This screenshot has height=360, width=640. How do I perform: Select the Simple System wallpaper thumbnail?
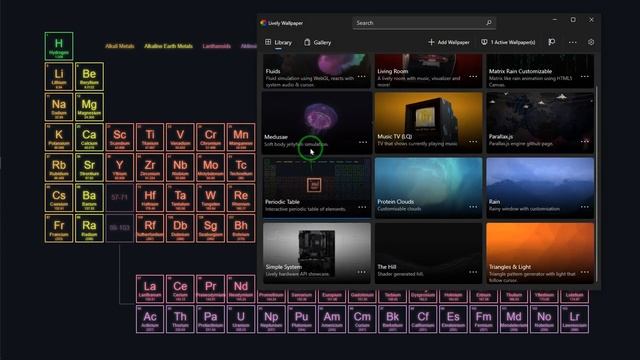[317, 253]
